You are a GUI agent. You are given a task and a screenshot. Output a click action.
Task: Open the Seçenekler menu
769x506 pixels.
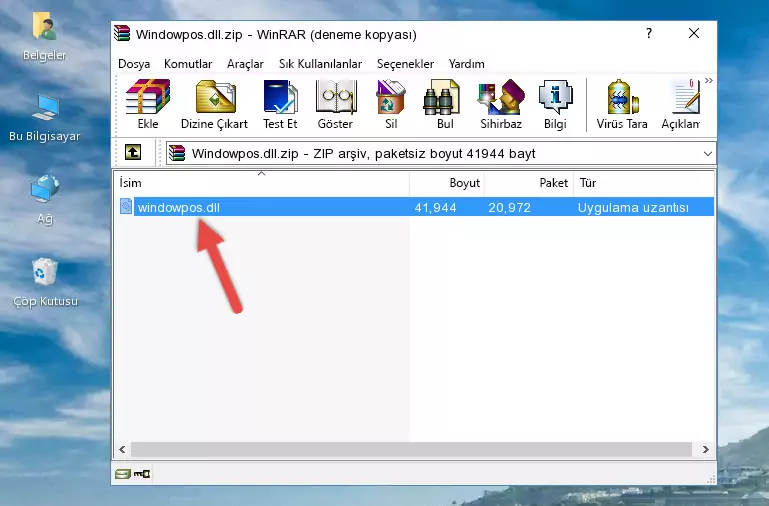(x=405, y=64)
